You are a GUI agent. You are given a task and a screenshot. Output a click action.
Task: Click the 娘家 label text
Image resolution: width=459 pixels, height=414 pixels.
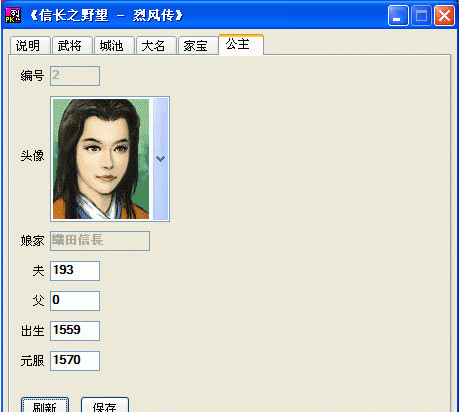tap(32, 241)
